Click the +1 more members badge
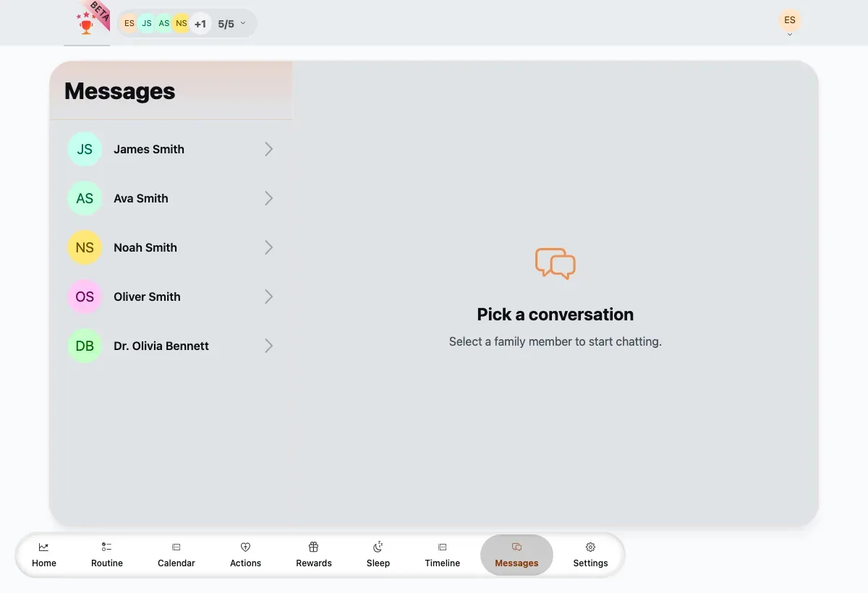This screenshot has height=593, width=868. tap(200, 24)
